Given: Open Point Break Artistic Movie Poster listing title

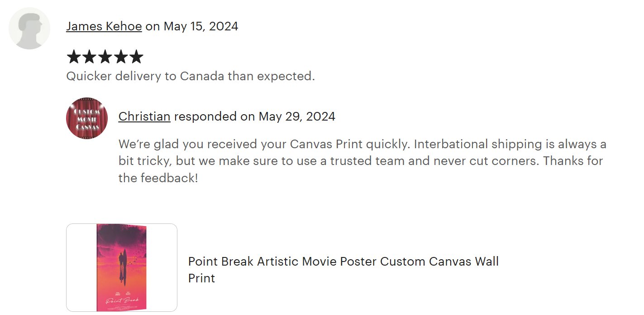Looking at the screenshot, I should point(343,262).
